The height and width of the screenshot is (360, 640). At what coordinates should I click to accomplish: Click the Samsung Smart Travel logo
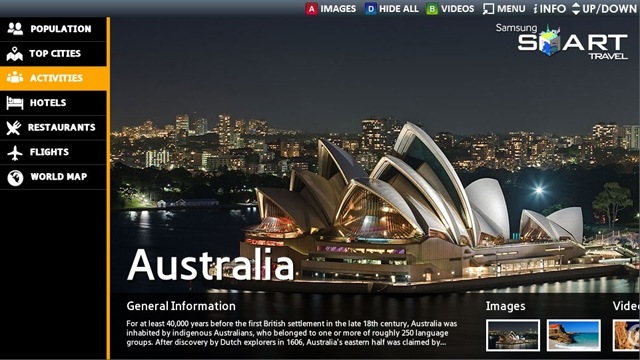(x=562, y=41)
